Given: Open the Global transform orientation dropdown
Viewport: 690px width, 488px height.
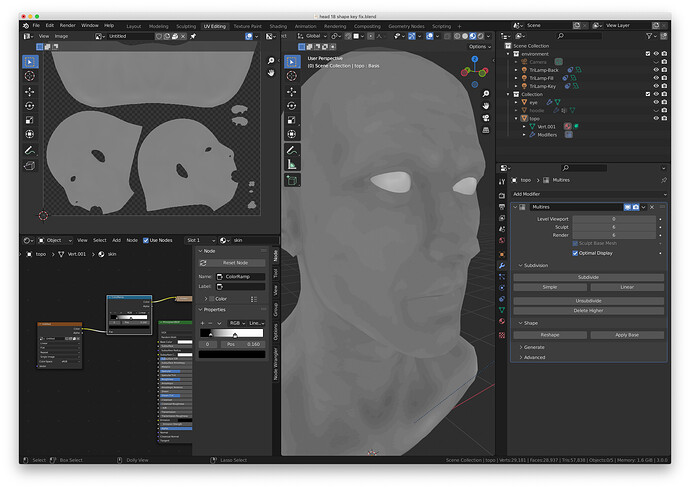Looking at the screenshot, I should coord(312,36).
